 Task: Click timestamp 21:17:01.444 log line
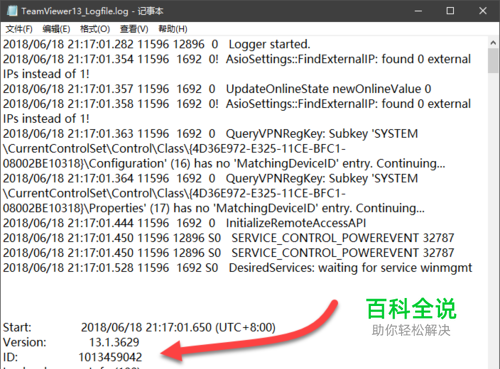pyautogui.click(x=100, y=223)
